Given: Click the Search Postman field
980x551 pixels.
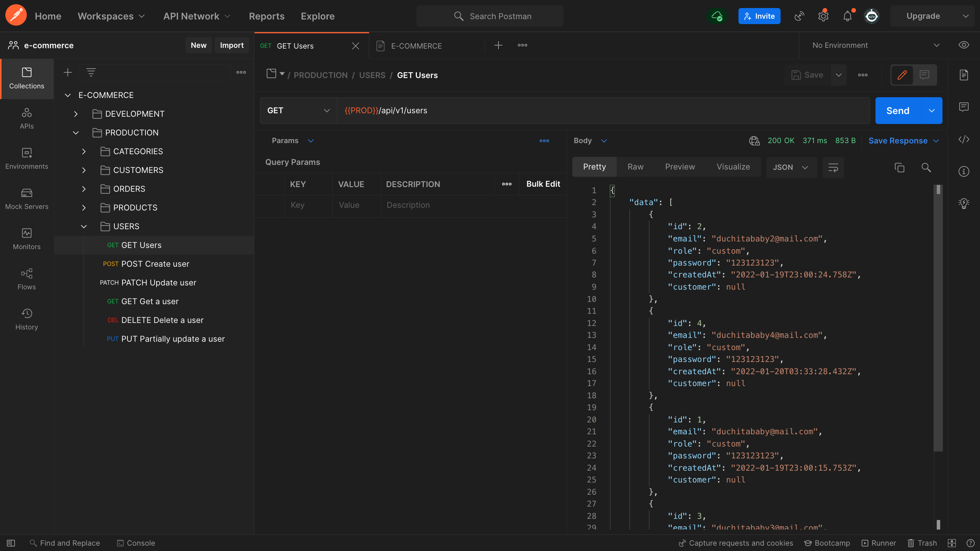Looking at the screenshot, I should click(490, 16).
